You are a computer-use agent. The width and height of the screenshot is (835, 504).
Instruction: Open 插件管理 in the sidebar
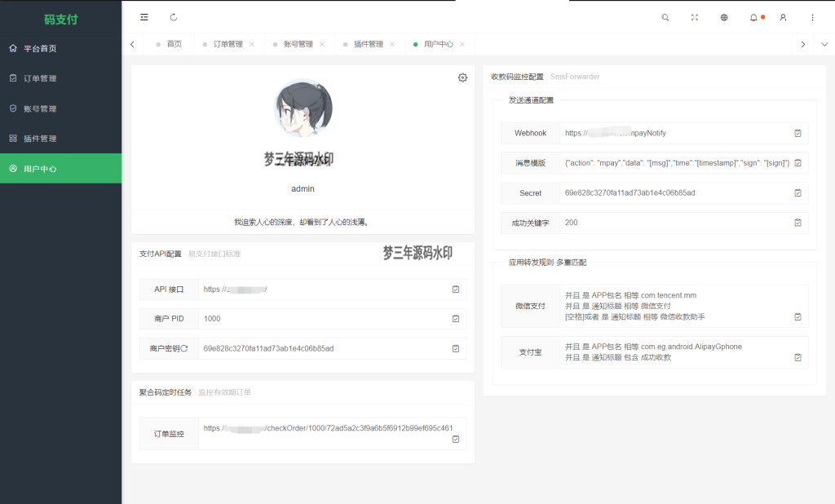click(x=60, y=139)
